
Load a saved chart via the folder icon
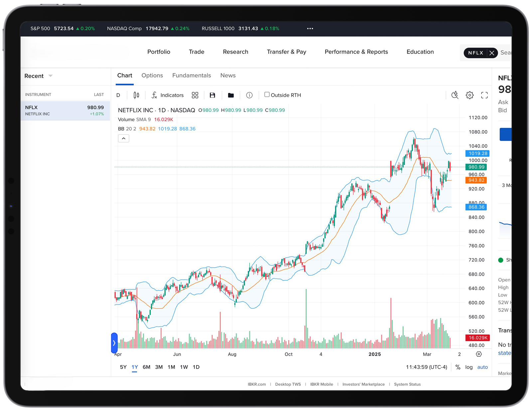231,95
